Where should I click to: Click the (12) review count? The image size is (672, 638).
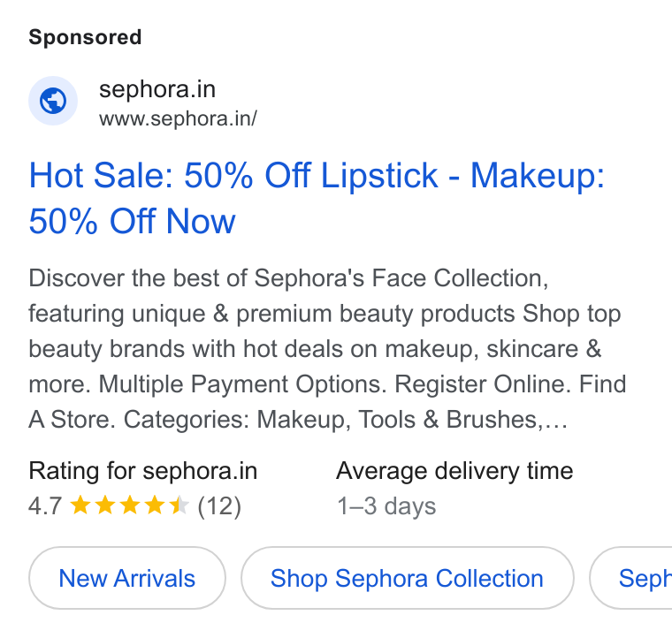219,506
